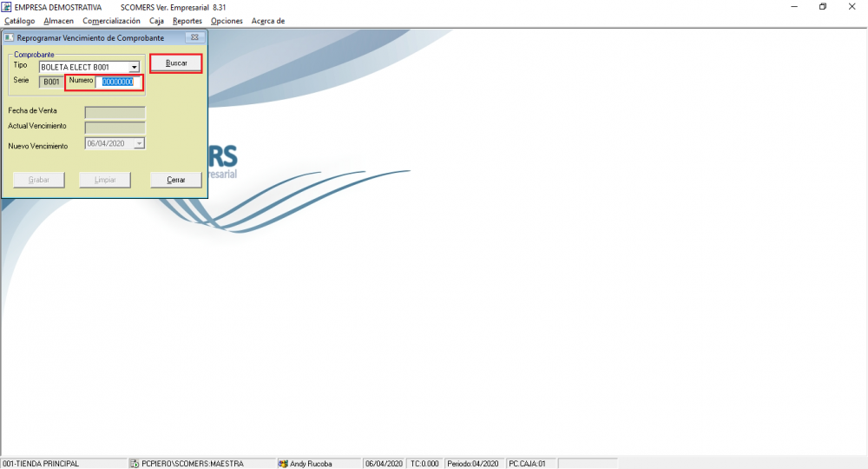The width and height of the screenshot is (868, 469).
Task: Click the user icon beside Andy Rucoba
Action: click(283, 464)
